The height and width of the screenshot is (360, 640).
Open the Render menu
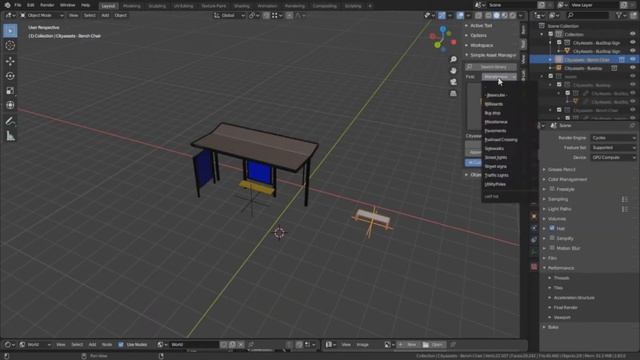(x=47, y=5)
